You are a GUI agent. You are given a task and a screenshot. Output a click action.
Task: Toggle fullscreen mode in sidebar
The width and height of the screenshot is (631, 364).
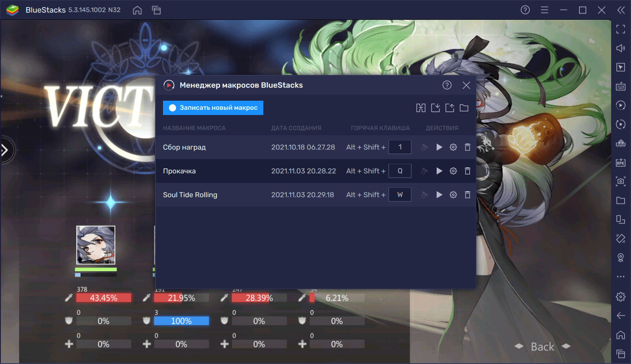pos(621,29)
